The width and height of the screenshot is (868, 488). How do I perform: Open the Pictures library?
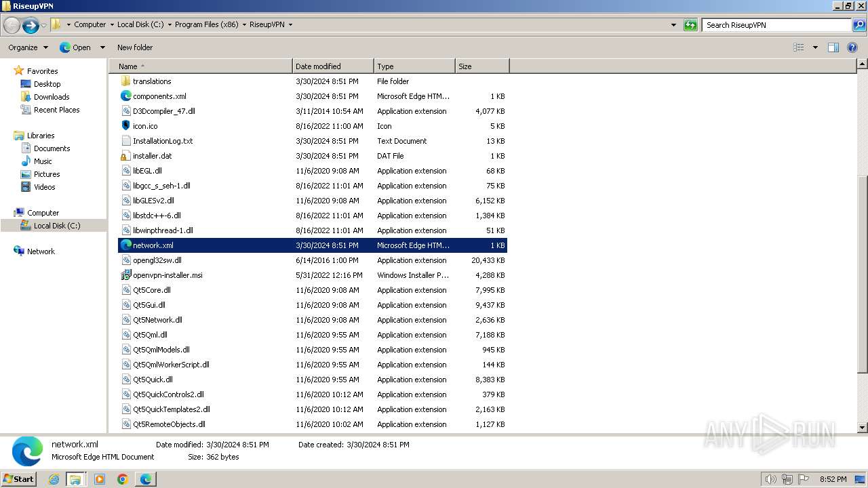point(47,174)
